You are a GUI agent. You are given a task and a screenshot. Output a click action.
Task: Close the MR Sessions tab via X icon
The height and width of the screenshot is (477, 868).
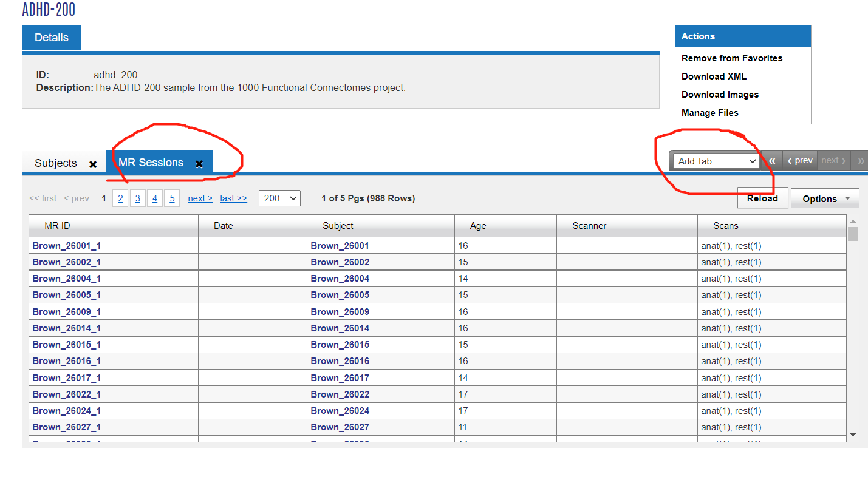click(x=199, y=164)
